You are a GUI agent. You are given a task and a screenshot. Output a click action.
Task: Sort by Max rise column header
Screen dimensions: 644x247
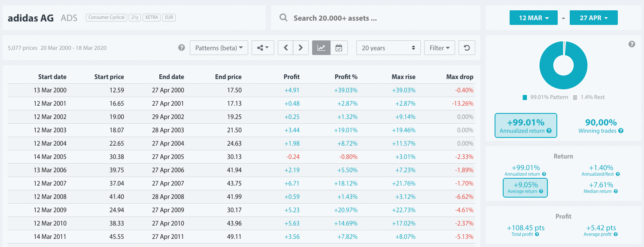tap(404, 77)
